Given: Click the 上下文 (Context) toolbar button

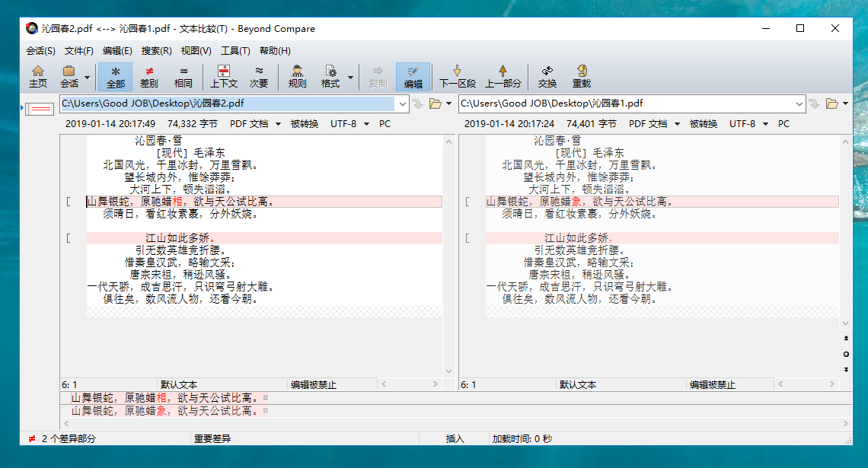Looking at the screenshot, I should pyautogui.click(x=224, y=76).
